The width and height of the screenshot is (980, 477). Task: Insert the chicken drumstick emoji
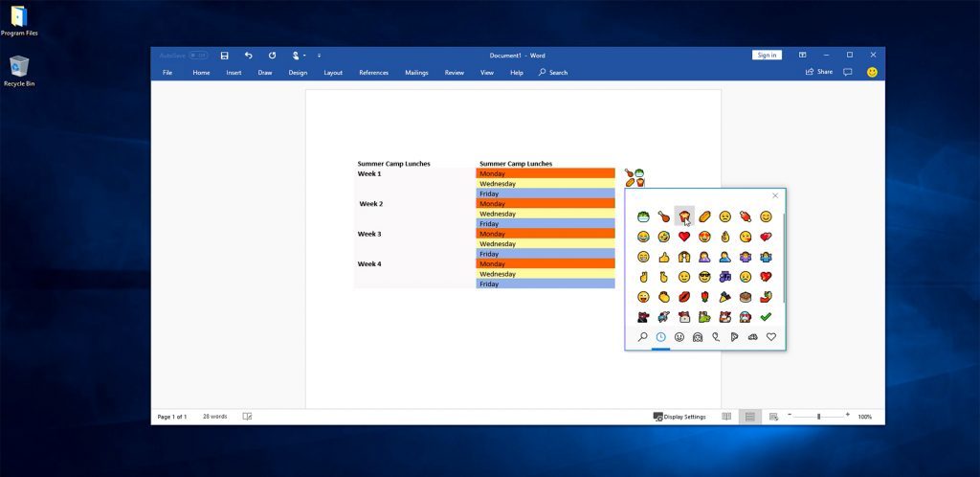[664, 216]
